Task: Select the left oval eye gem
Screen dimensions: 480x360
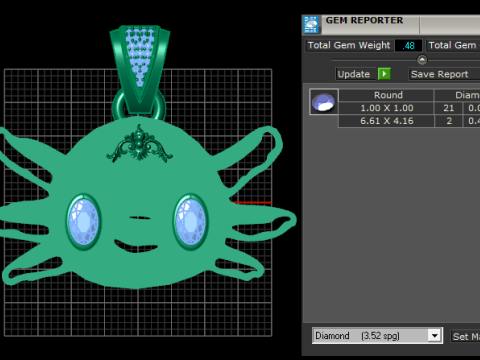Action: 83,221
